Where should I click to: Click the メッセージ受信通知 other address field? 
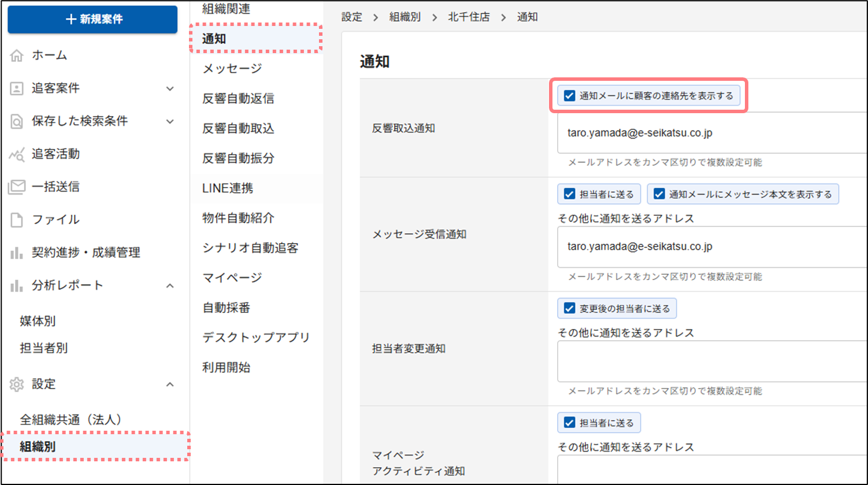(x=712, y=247)
